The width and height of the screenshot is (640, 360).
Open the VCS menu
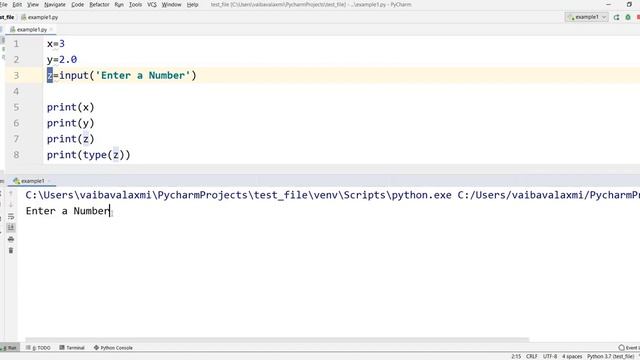[152, 4]
